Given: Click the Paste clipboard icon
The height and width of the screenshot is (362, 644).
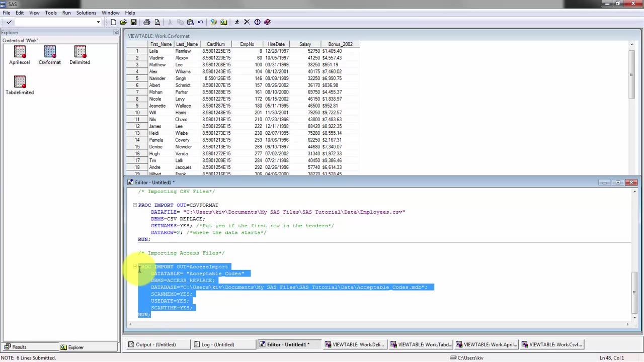Looking at the screenshot, I should pyautogui.click(x=190, y=22).
